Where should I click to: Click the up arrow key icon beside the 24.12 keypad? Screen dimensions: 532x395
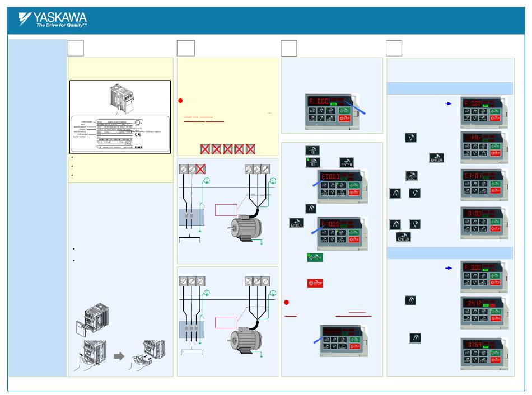point(410,300)
